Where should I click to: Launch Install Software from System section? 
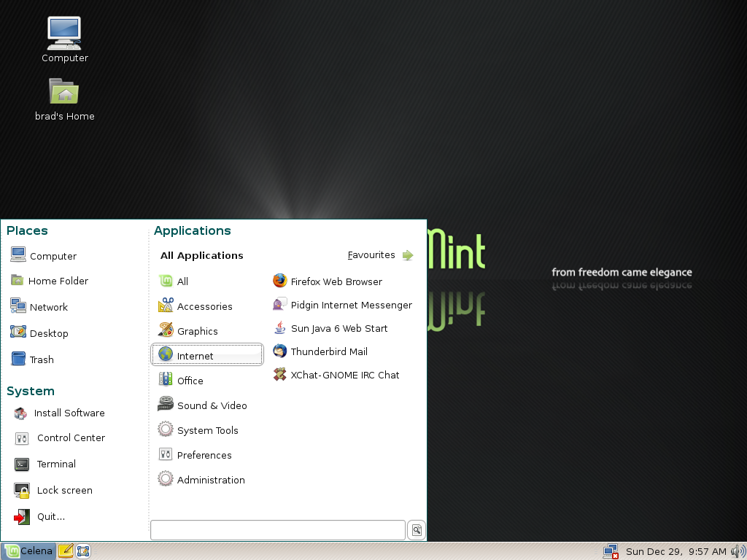tap(59, 413)
